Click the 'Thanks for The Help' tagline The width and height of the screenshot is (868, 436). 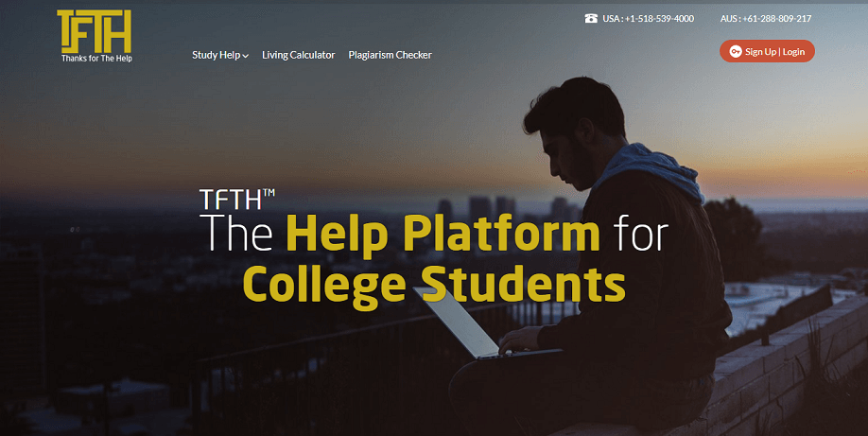click(96, 59)
